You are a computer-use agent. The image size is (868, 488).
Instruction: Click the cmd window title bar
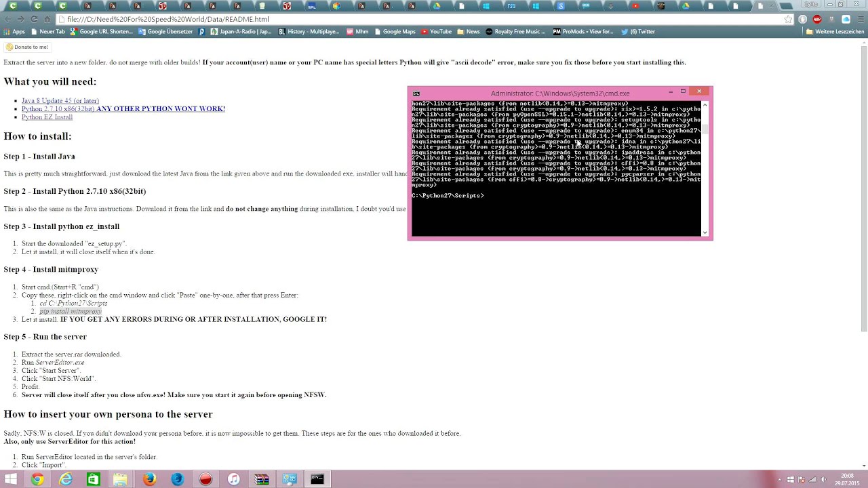[x=559, y=94]
